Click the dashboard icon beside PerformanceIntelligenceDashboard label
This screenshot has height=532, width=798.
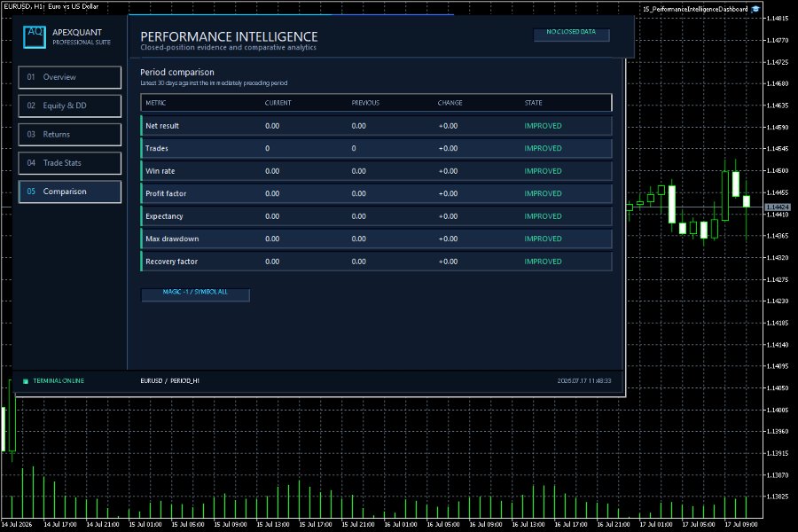[755, 9]
